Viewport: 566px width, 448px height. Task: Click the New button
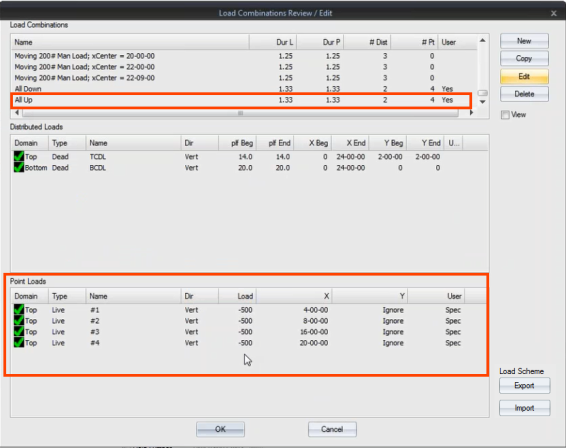click(x=524, y=41)
